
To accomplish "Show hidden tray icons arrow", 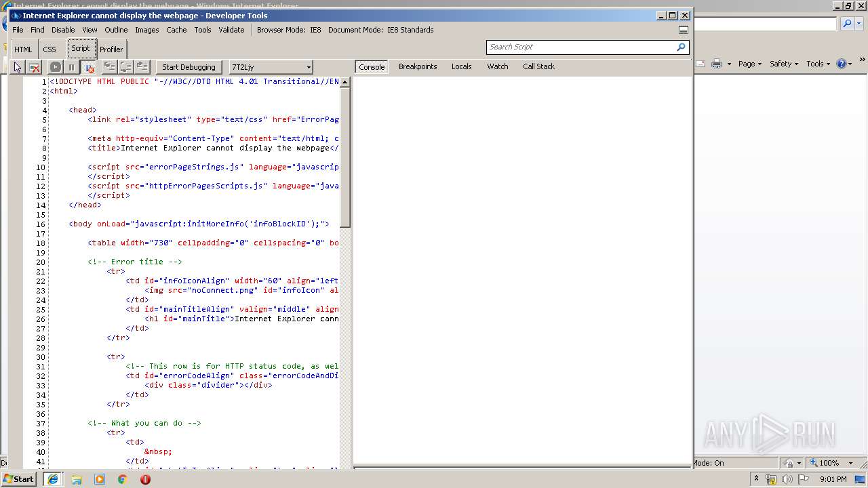I will (757, 479).
